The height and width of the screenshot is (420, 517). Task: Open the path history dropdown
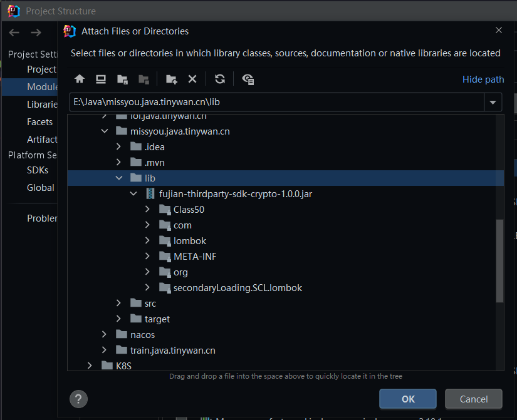click(x=493, y=102)
